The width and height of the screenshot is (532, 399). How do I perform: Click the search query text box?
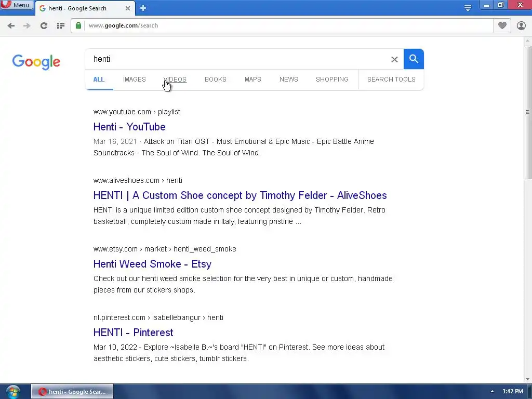237,59
